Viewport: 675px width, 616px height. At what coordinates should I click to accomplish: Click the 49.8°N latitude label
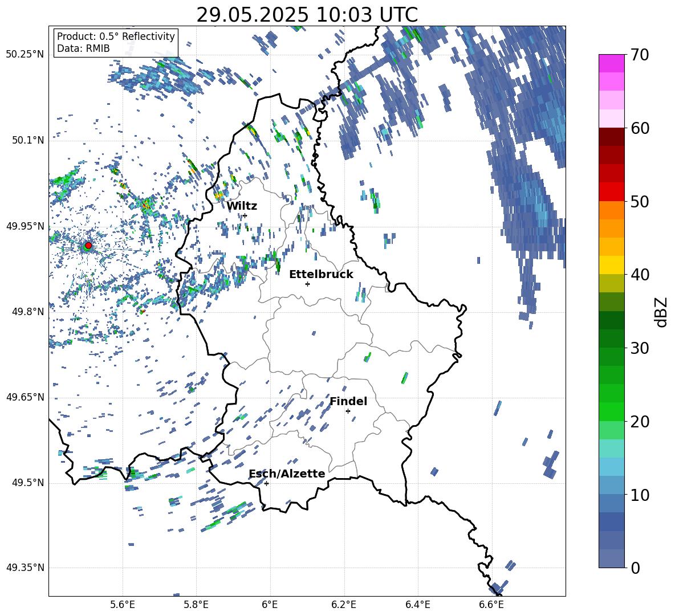coord(28,312)
